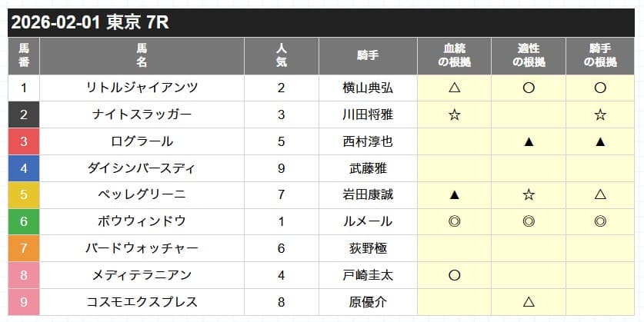Click the red horse number 3 cell

tap(24, 141)
